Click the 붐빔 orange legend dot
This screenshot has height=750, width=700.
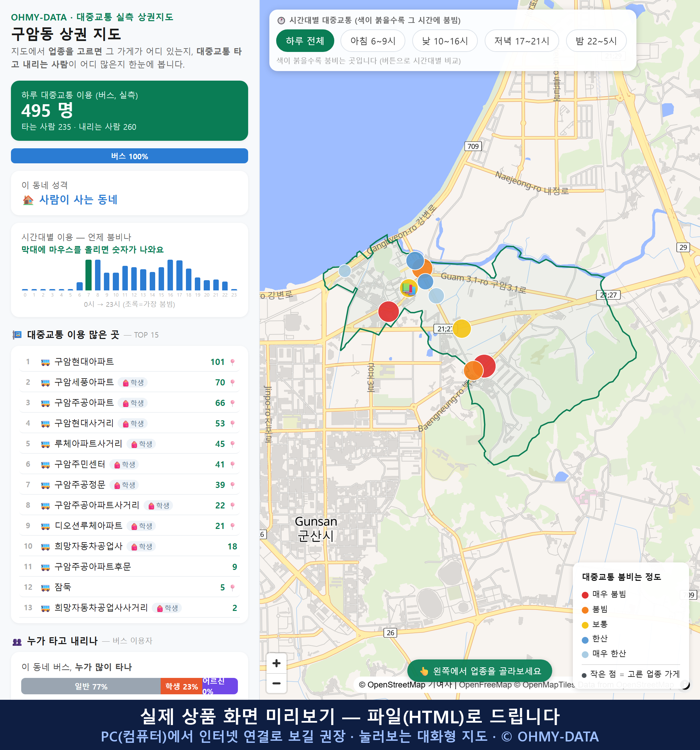[585, 610]
